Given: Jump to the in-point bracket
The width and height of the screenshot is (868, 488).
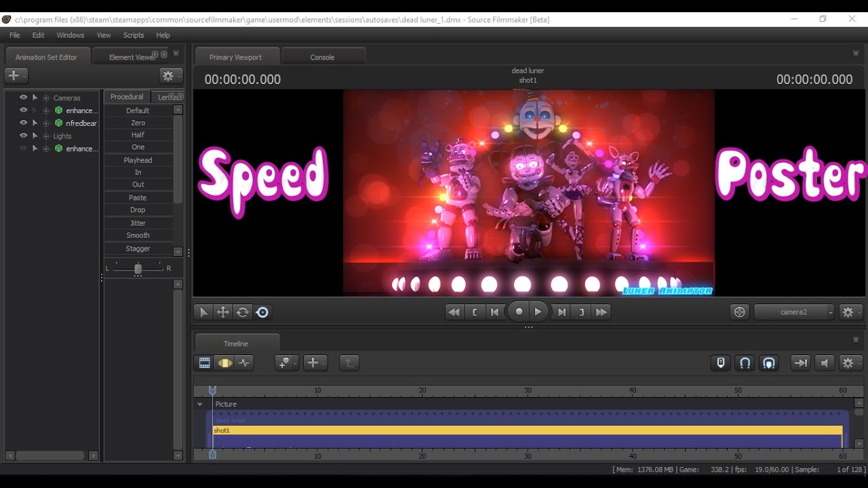Looking at the screenshot, I should (475, 312).
